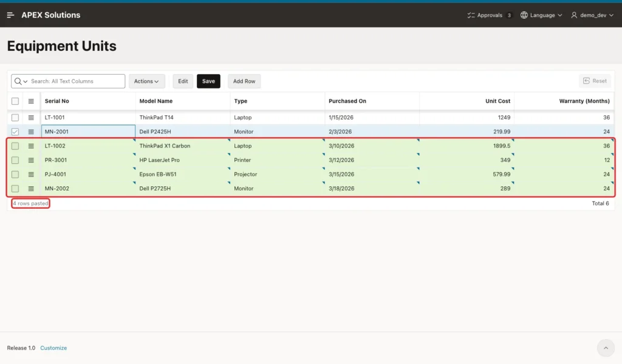Open the row menu for PJ-4001
Image resolution: width=622 pixels, height=364 pixels.
click(31, 174)
